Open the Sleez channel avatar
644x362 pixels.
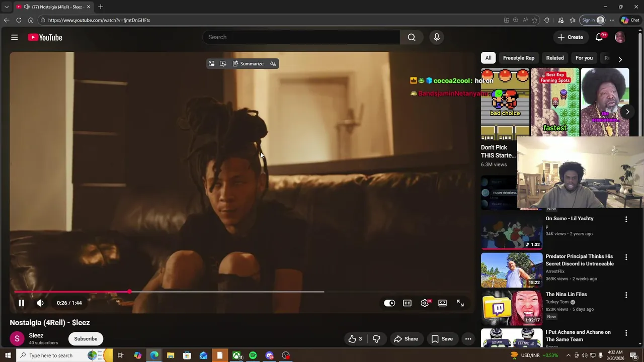click(x=17, y=339)
